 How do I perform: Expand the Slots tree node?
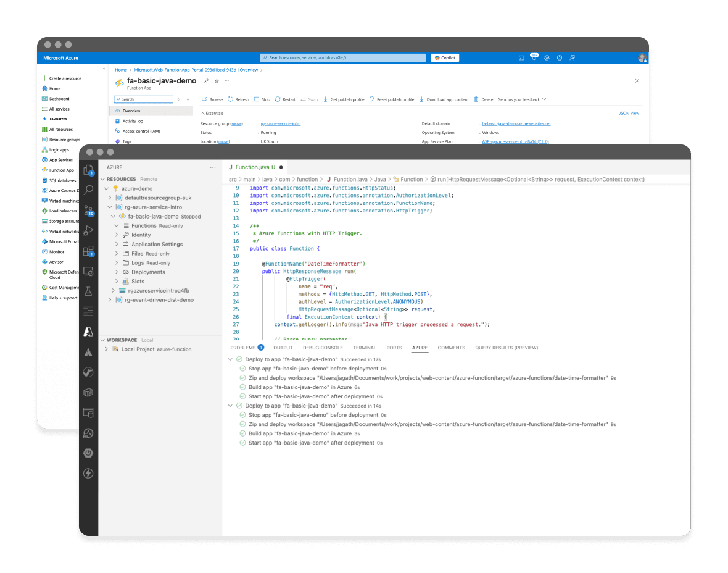pyautogui.click(x=117, y=282)
